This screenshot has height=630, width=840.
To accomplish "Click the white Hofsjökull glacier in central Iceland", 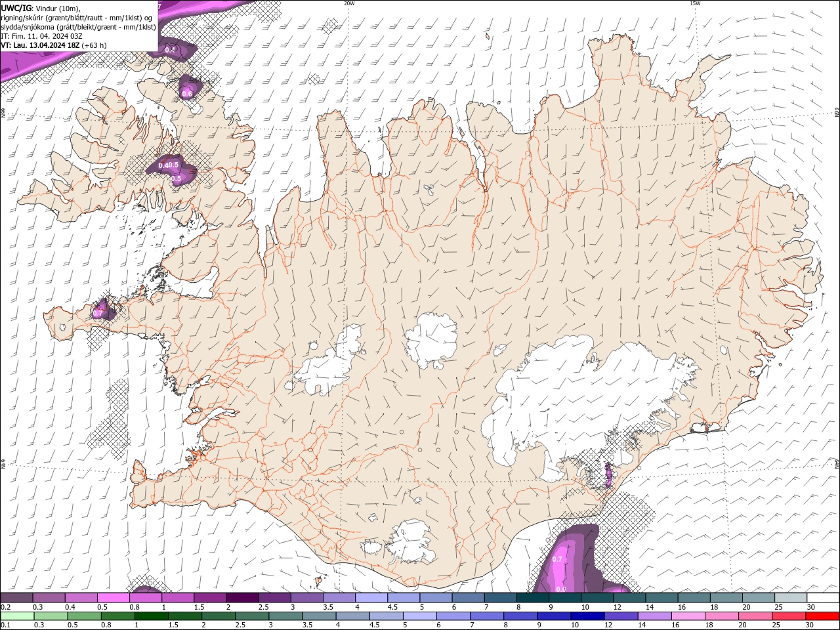I will 432,339.
